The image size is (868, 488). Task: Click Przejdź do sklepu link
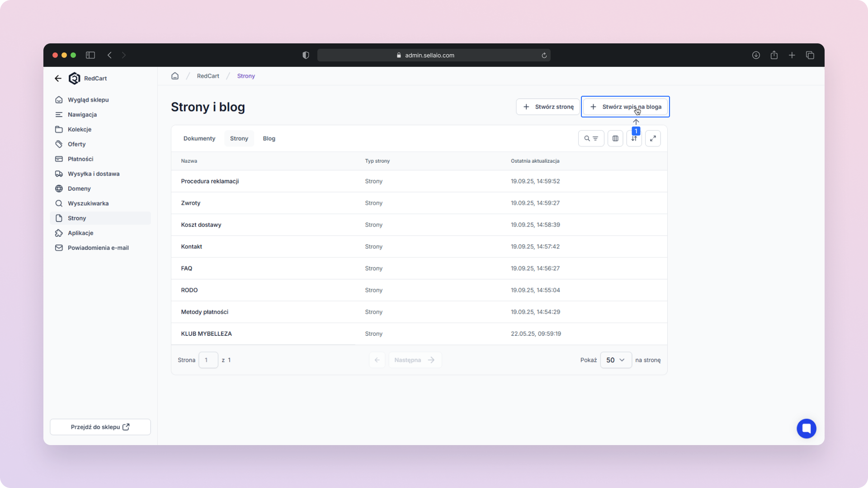100,427
